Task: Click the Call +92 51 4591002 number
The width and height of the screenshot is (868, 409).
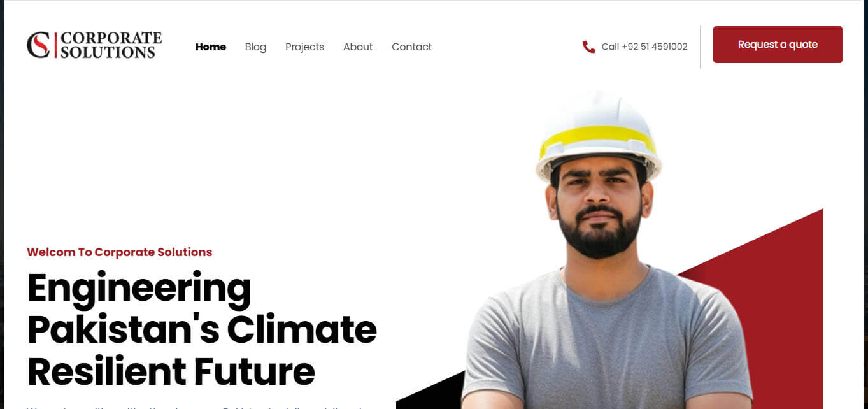Action: [x=644, y=47]
